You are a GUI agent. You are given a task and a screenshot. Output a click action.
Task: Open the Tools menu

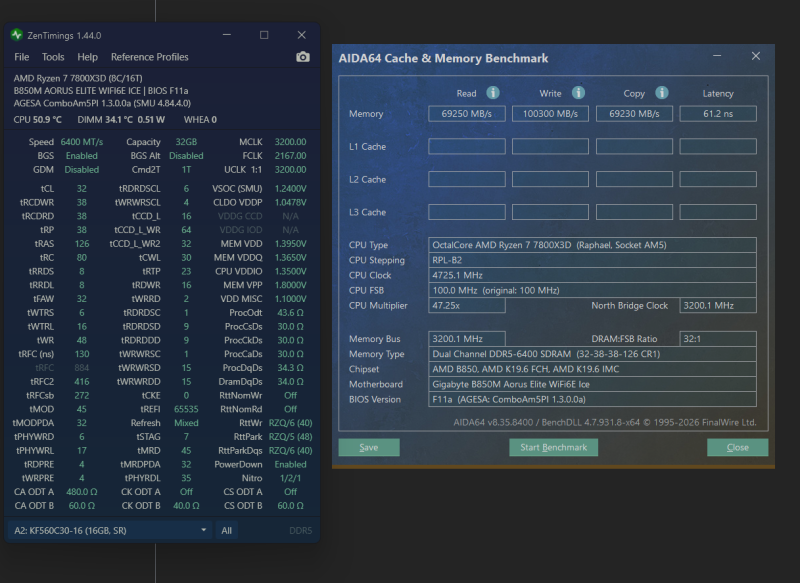point(53,57)
